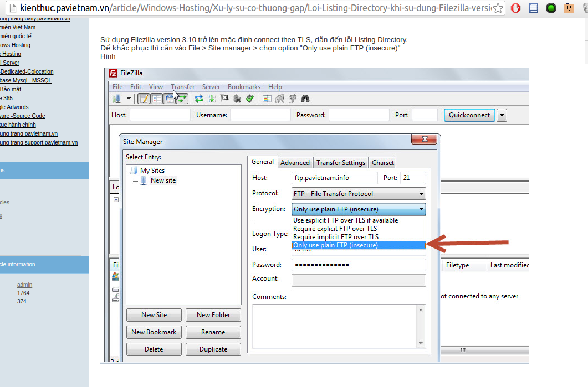This screenshot has width=588, height=387.
Task: Click the Reconnect green checkmark icon
Action: click(x=250, y=99)
